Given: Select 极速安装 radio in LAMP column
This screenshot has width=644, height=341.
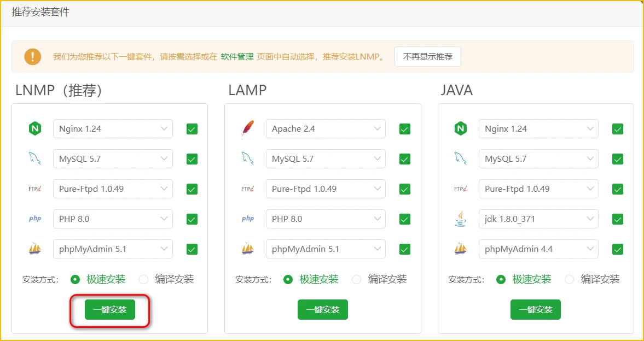Looking at the screenshot, I should pyautogui.click(x=288, y=280).
